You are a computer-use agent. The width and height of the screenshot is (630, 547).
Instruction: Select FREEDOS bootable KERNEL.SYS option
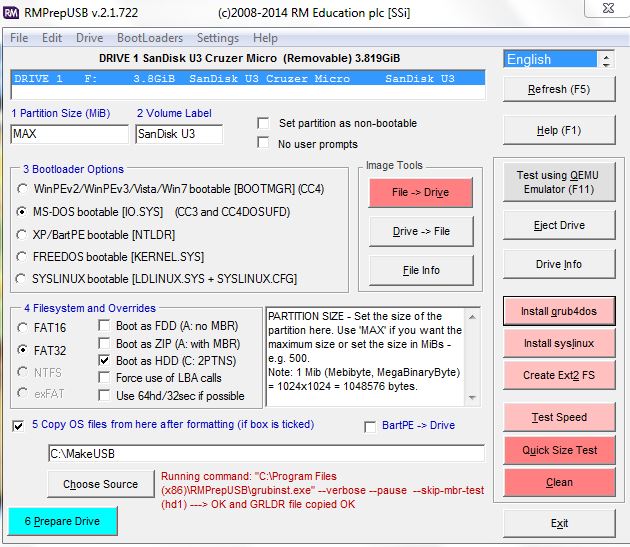point(21,256)
